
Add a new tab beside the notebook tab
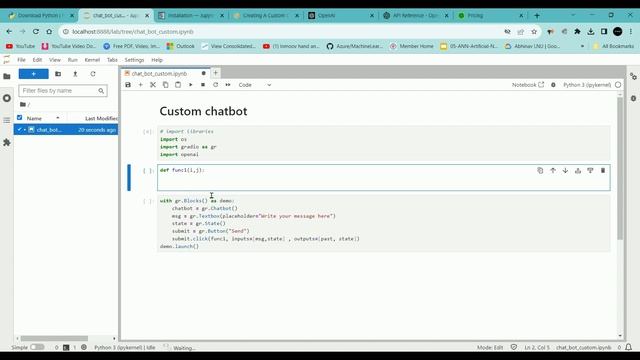216,73
